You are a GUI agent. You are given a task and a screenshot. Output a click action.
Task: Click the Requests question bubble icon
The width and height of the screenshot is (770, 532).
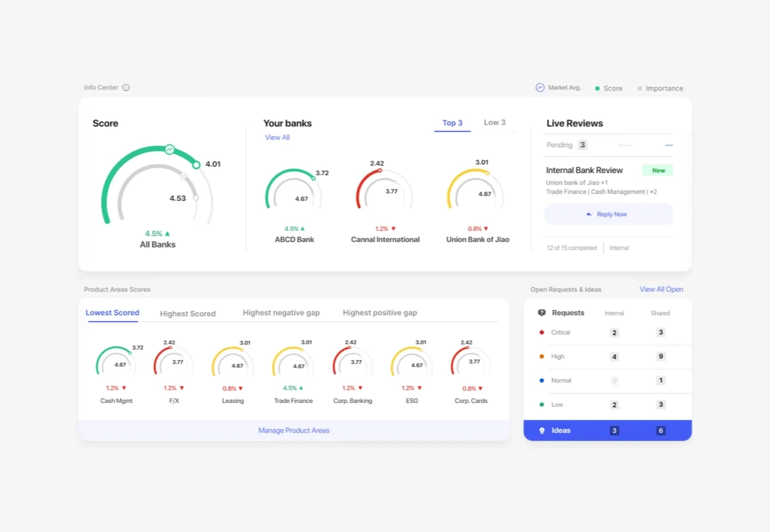tap(542, 313)
